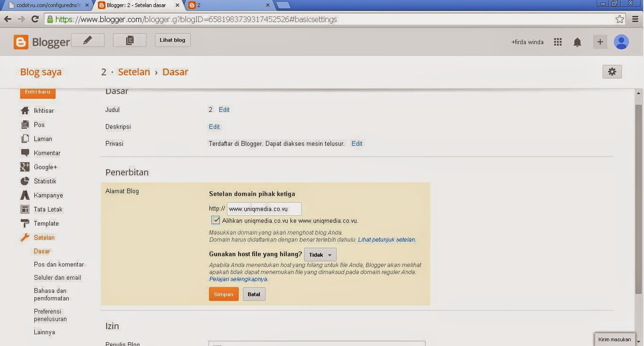Click the Statistik pie chart icon
The image size is (644, 346).
point(25,181)
